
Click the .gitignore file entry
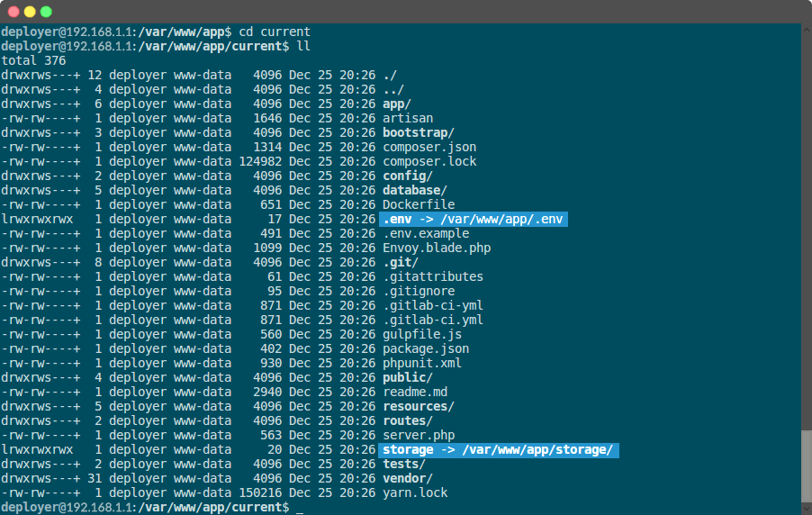click(419, 291)
